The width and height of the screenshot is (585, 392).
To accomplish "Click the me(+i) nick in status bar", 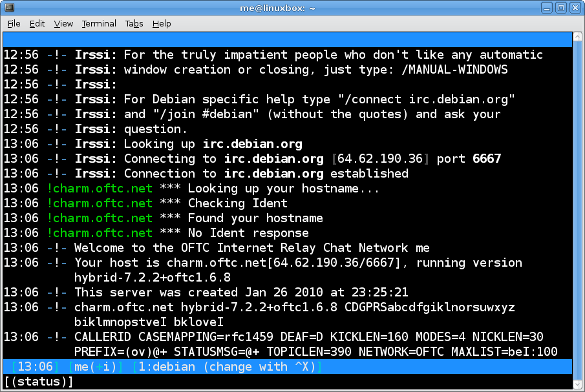I will click(96, 367).
